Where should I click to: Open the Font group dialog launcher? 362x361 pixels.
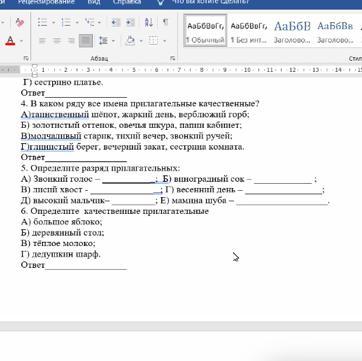26,58
